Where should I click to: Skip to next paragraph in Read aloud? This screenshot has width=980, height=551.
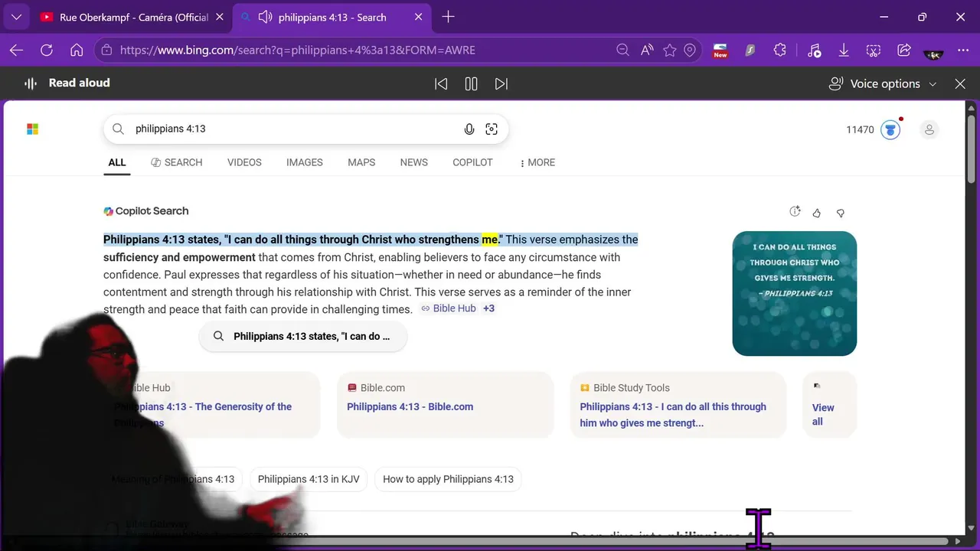click(501, 83)
